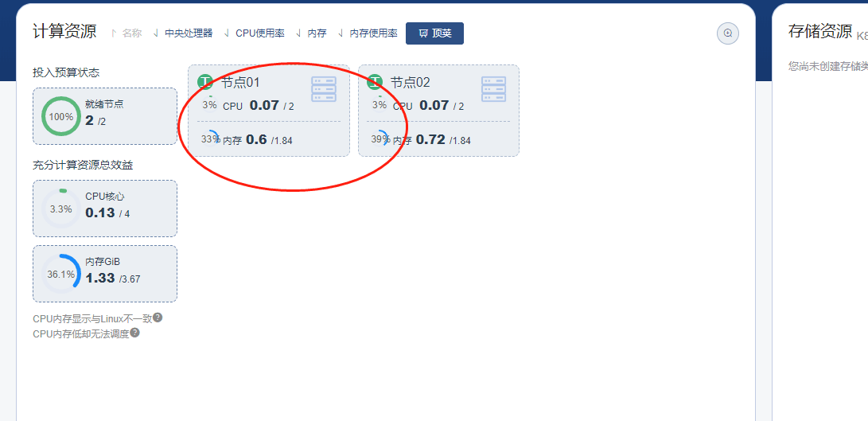Click the server rack icon on 节点02

(x=493, y=89)
